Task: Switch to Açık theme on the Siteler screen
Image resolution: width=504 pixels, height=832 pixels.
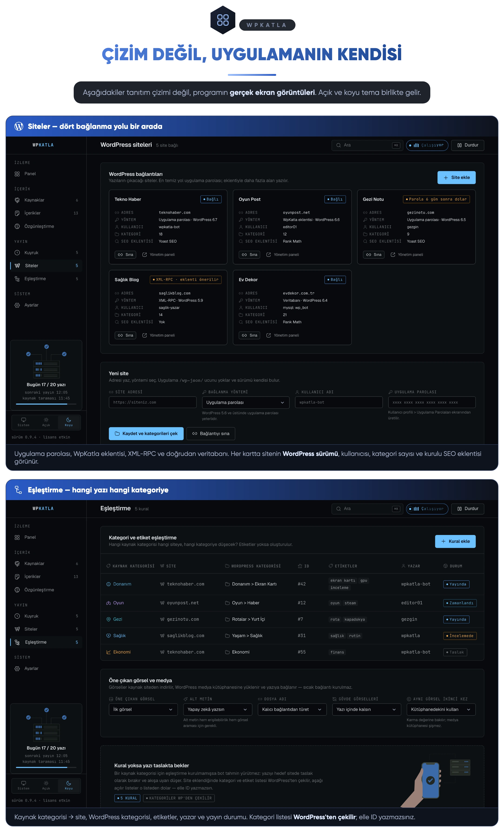Action: point(46,422)
